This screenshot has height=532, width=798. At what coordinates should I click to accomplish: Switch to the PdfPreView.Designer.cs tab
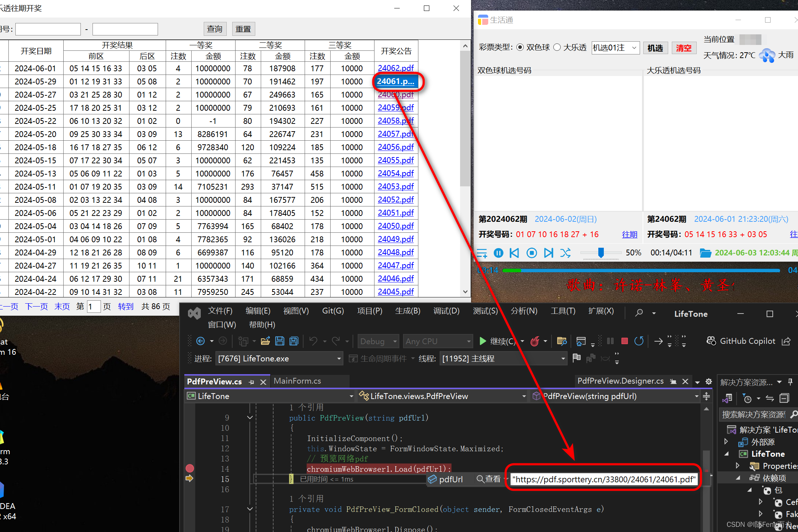pyautogui.click(x=620, y=381)
